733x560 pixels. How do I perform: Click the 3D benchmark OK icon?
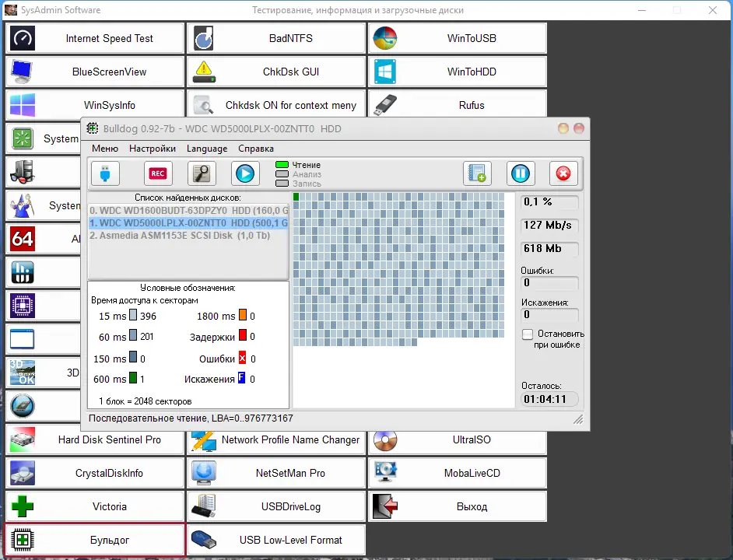[x=23, y=373]
